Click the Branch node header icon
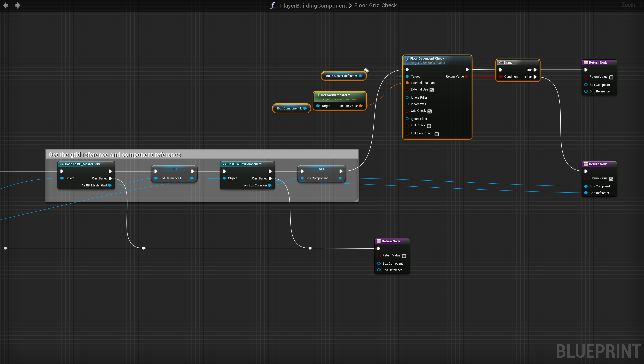Viewport: 644px width, 364px height. pos(501,62)
